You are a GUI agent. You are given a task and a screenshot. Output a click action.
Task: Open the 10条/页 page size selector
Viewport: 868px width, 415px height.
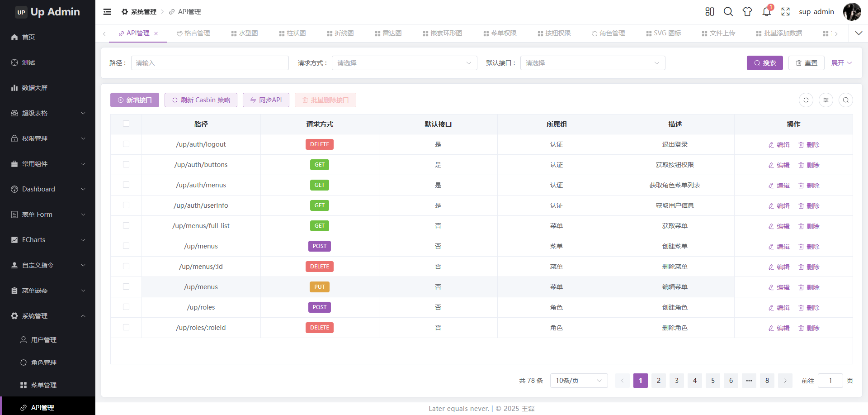[578, 381]
